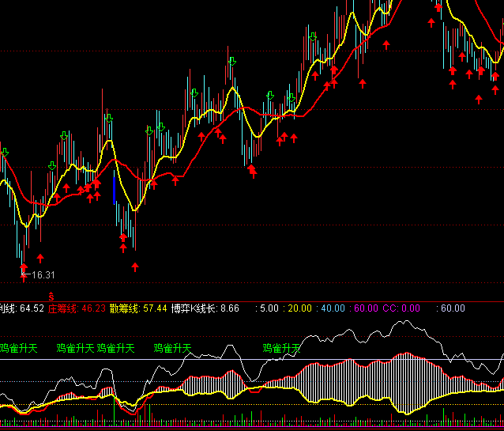The image size is (504, 431).
Task: Click the white 5.00 parameter value
Action: click(269, 308)
